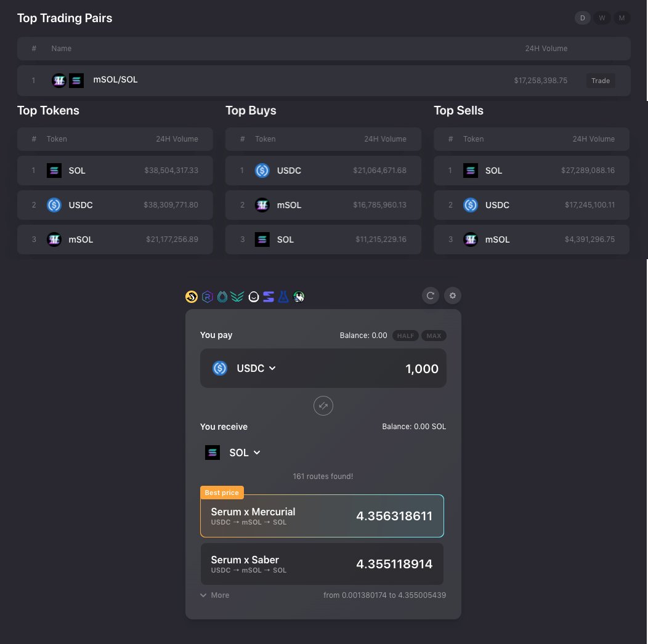Click SOL icon in mSOL/SOL pair row
648x644 pixels.
(76, 81)
